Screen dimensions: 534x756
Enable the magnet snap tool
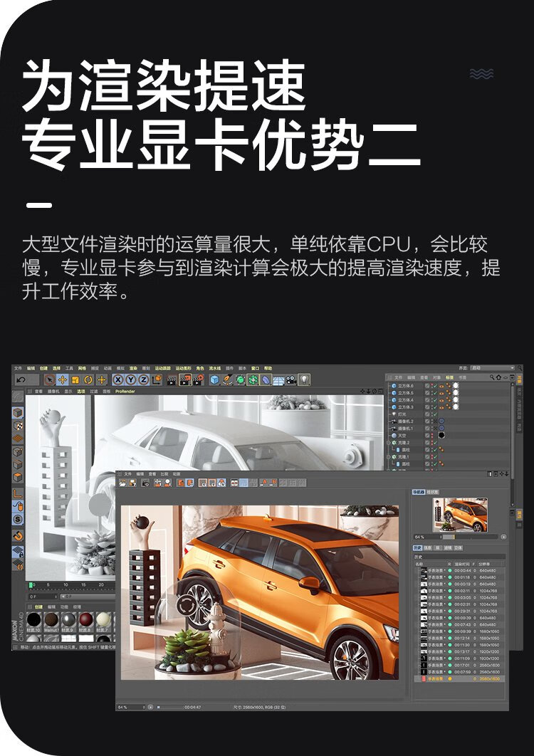(x=18, y=536)
